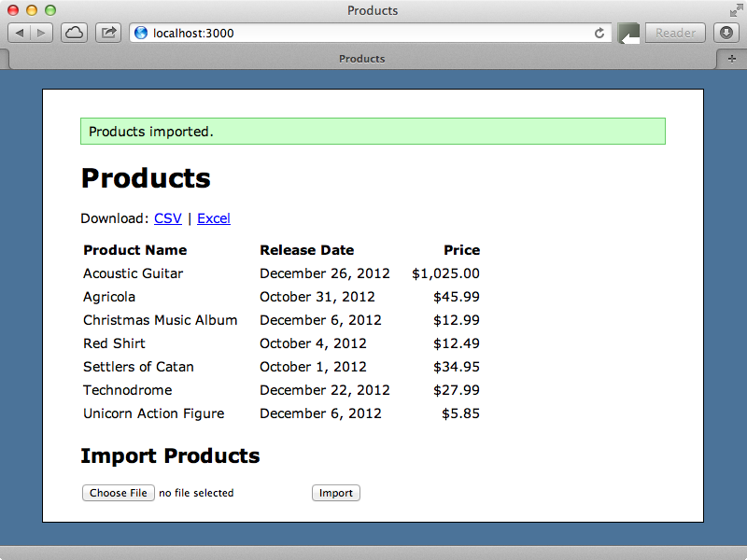Click the Christmas Music Album name
Viewport: 747px width, 560px height.
[x=160, y=320]
